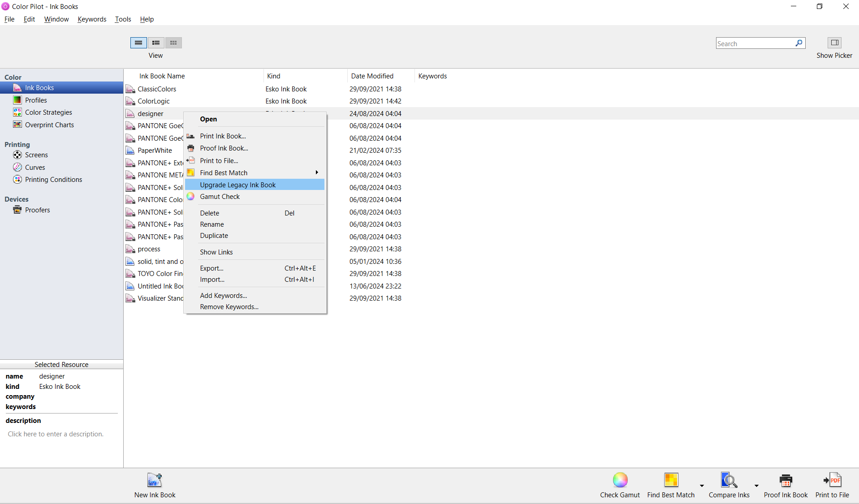Viewport: 859px width, 504px height.
Task: Switch to the detailed list view
Action: click(155, 43)
